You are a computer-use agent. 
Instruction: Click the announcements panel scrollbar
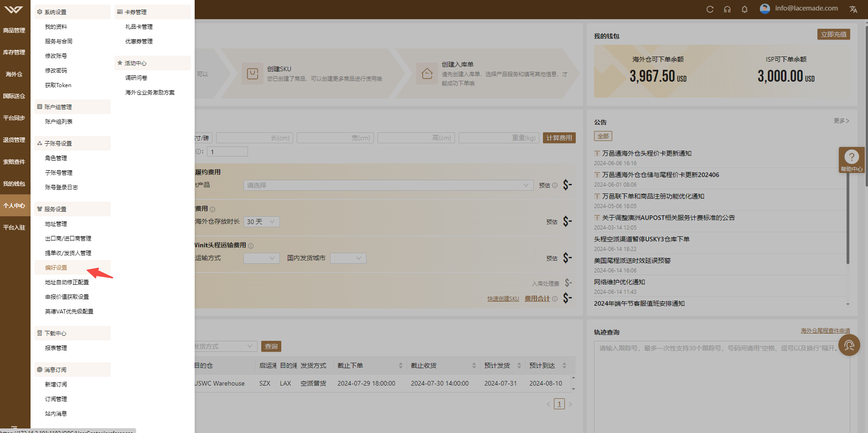coord(848,214)
